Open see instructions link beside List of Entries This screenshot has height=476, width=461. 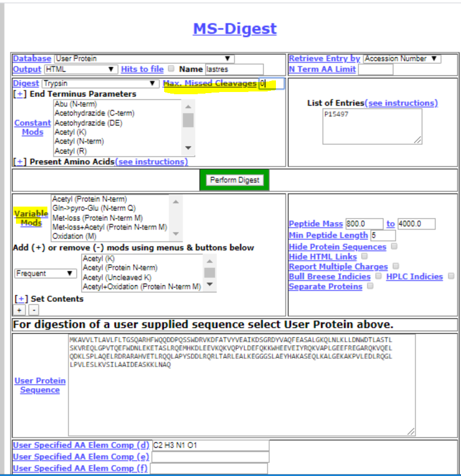(x=401, y=103)
